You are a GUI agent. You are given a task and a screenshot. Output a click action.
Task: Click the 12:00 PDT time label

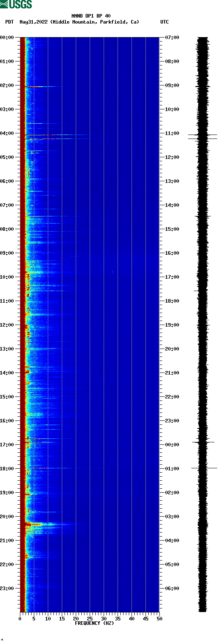pyautogui.click(x=7, y=325)
